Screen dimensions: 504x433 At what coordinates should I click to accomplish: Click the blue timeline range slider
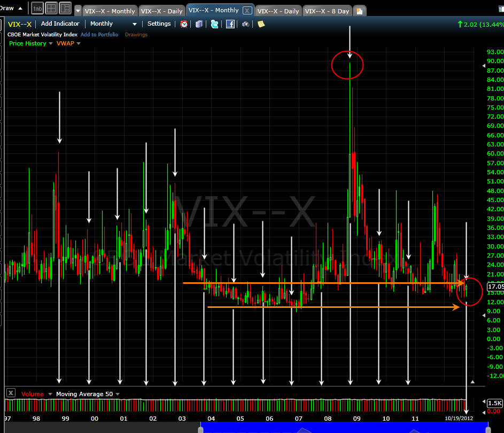pyautogui.click(x=344, y=428)
